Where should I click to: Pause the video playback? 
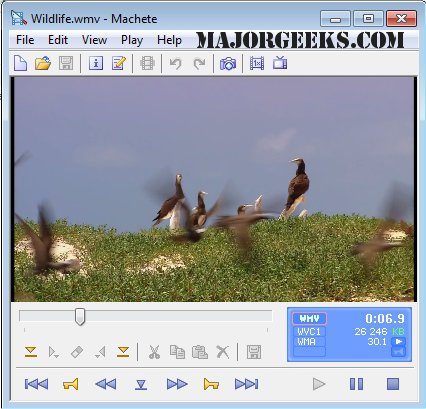(x=356, y=384)
